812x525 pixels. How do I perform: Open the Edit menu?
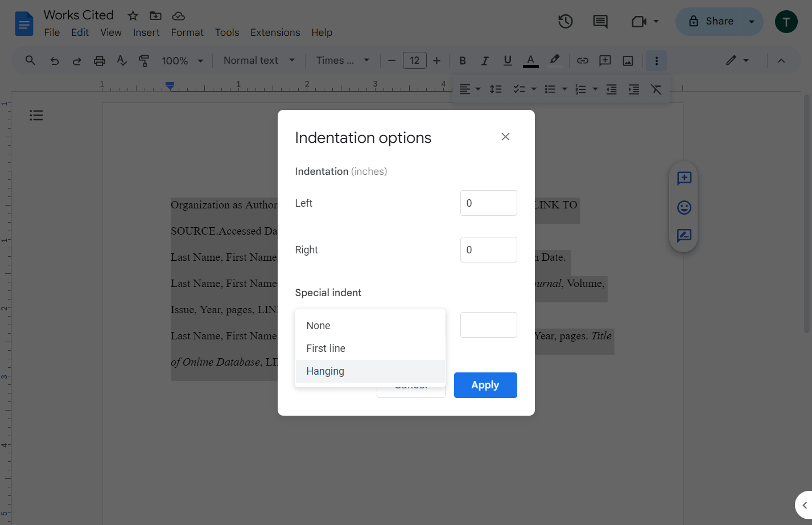(x=80, y=32)
